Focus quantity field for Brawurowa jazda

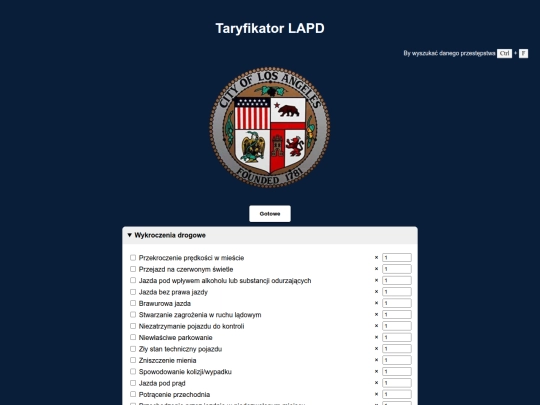coord(397,303)
